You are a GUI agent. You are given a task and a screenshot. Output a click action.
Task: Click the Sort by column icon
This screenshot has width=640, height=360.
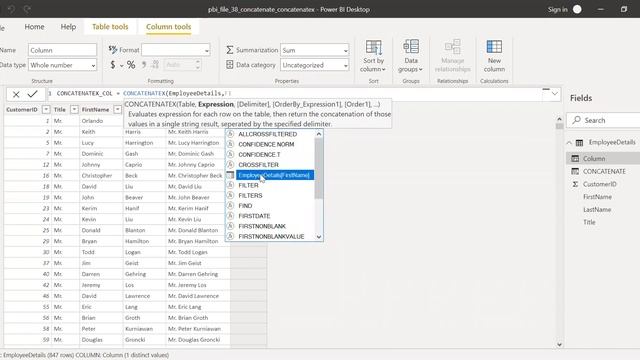[373, 47]
